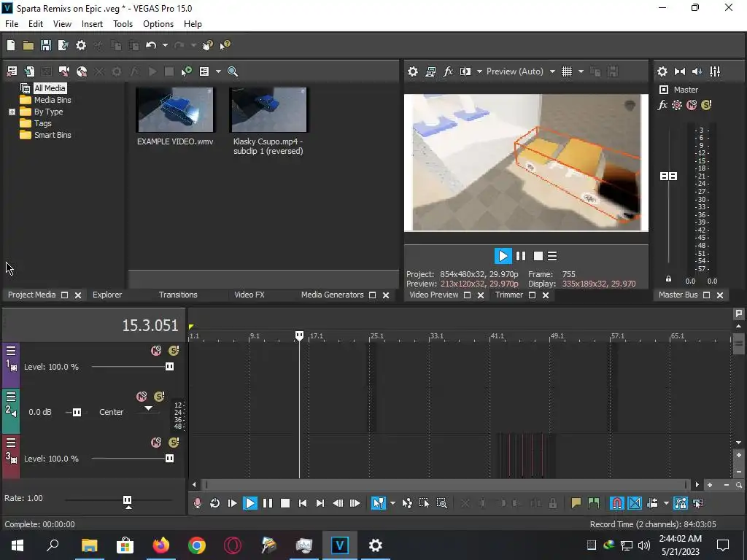Click the Master FX icon
Screen dimensions: 747x560
pos(662,105)
